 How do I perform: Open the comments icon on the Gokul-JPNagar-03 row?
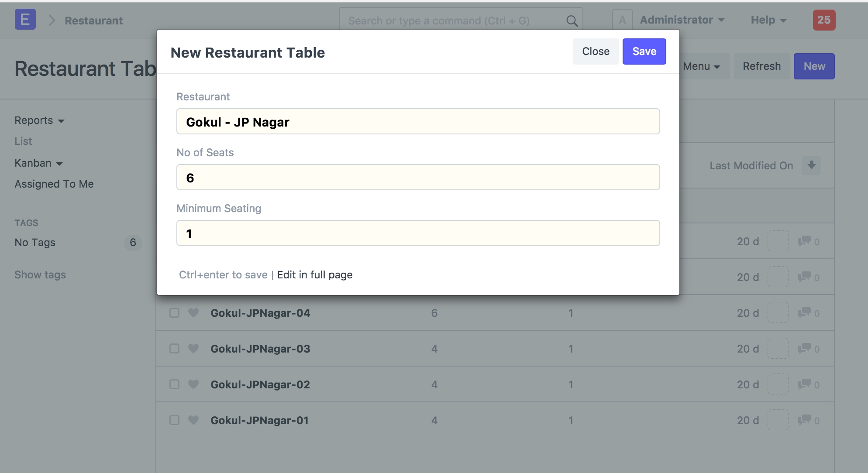pos(804,349)
